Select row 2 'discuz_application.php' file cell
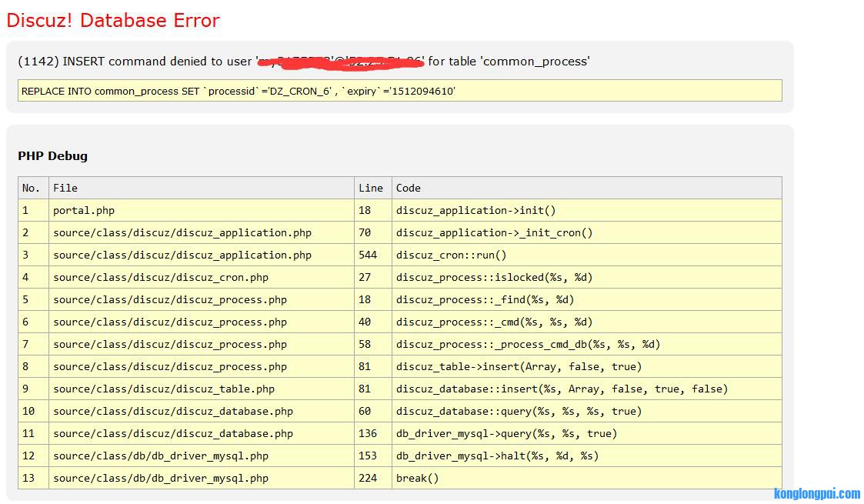Viewport: 864px width, 504px height. (201, 232)
